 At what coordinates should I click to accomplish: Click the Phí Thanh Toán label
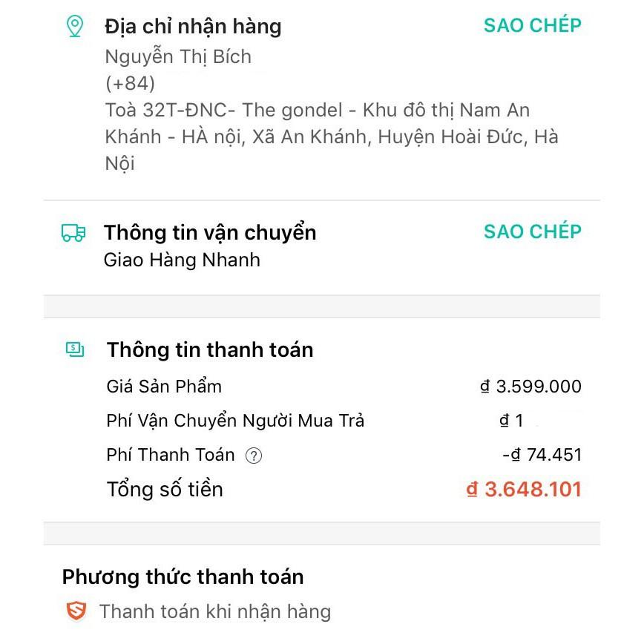pos(171,456)
